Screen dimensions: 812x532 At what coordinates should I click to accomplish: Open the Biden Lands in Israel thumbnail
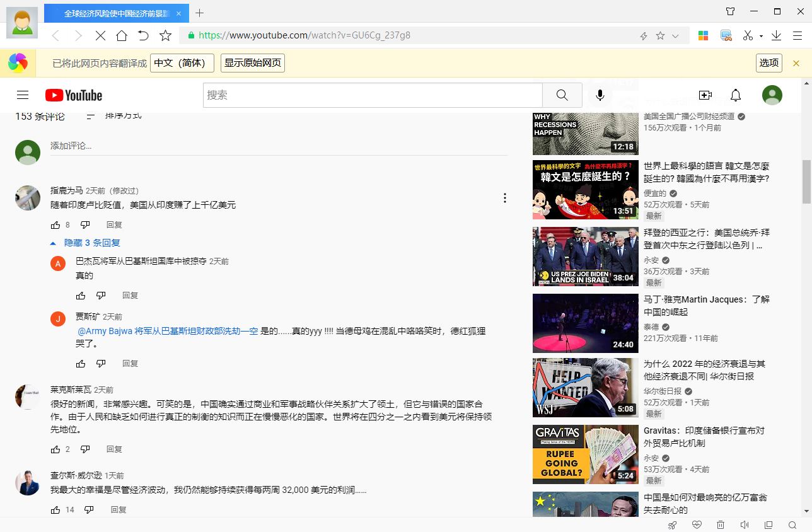586,257
